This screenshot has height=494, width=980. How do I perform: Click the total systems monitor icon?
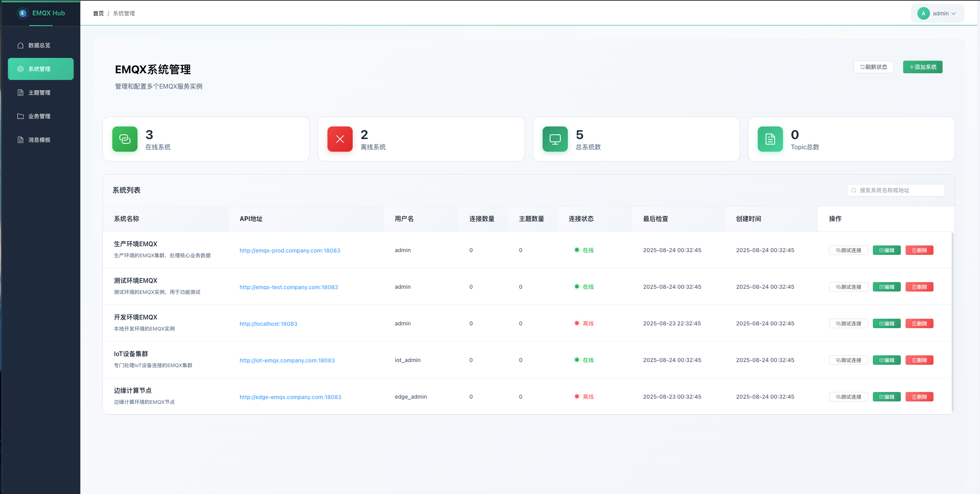coord(555,139)
